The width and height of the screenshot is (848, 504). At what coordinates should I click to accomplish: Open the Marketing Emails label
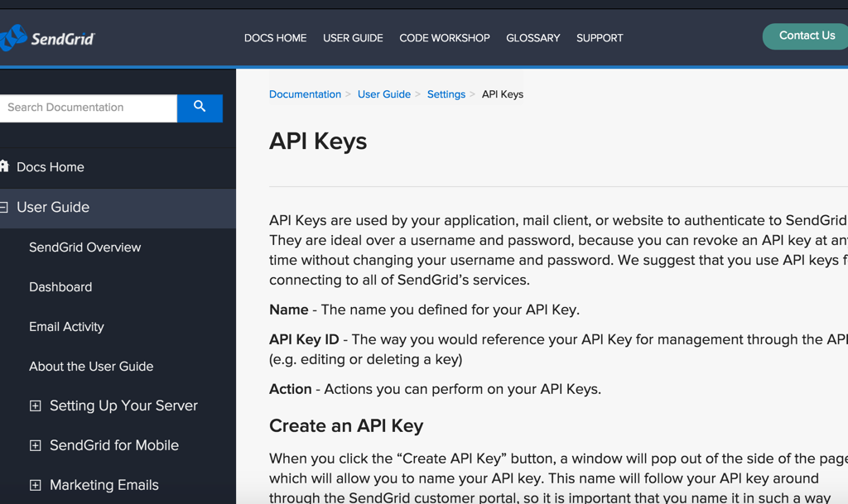point(104,485)
